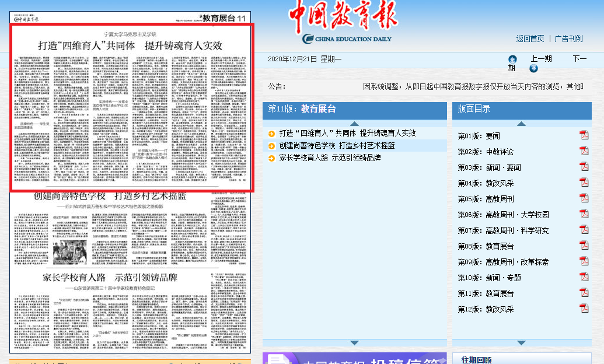Open the PDF icon for 第02版 中教评论

coord(584,151)
